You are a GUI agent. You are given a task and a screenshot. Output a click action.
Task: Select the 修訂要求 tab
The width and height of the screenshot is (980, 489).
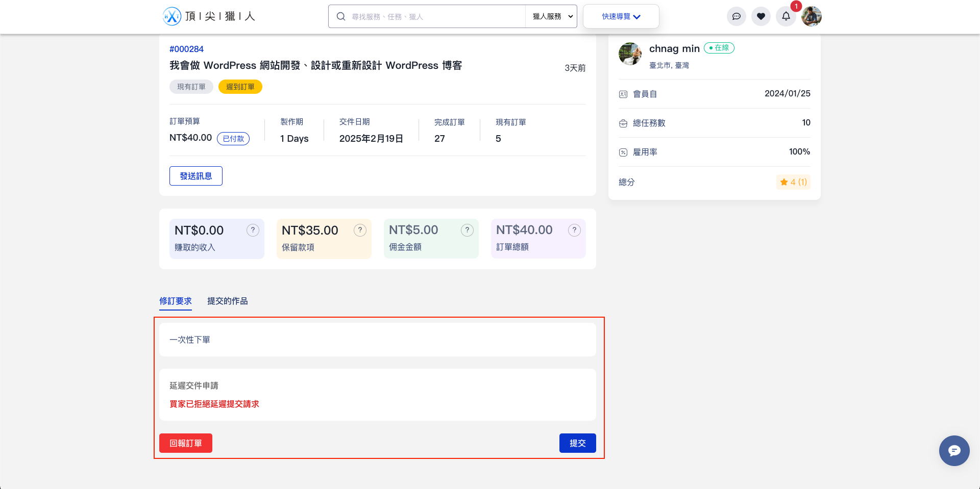[x=175, y=301]
